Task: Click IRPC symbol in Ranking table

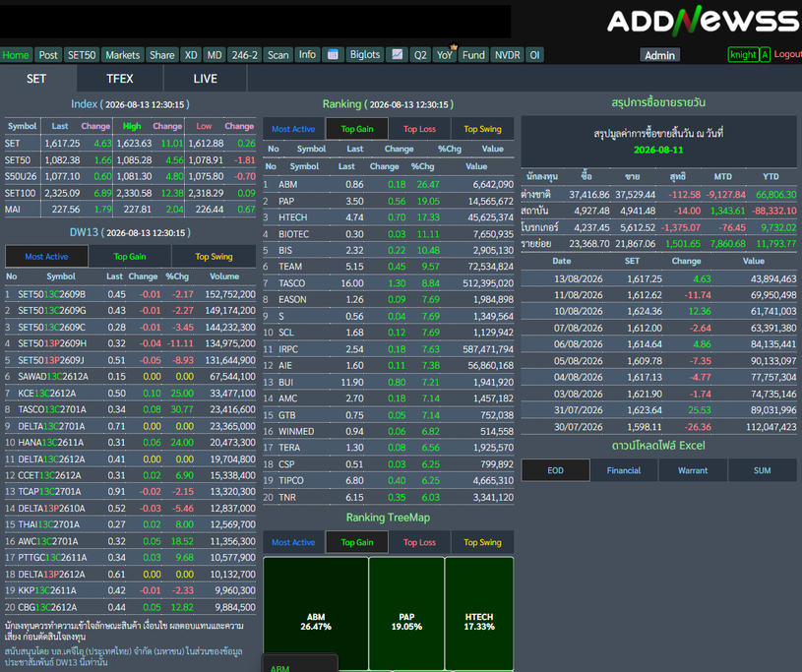Action: click(x=288, y=348)
